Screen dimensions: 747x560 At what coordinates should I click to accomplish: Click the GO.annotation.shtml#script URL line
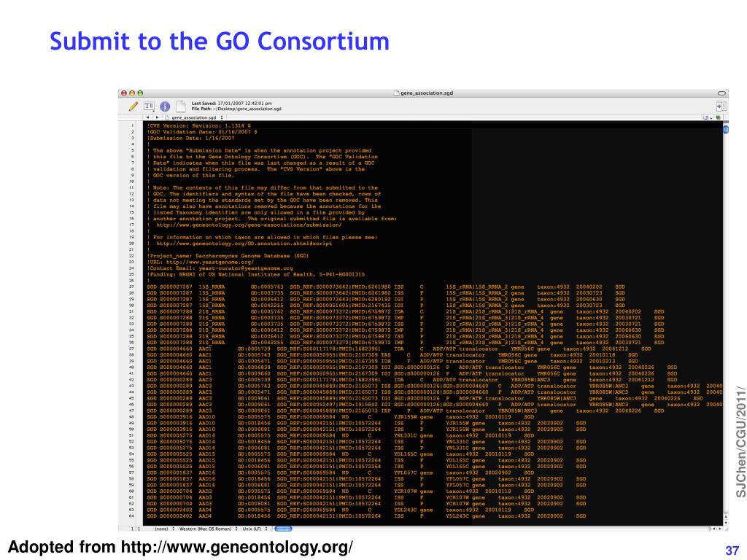pyautogui.click(x=244, y=244)
